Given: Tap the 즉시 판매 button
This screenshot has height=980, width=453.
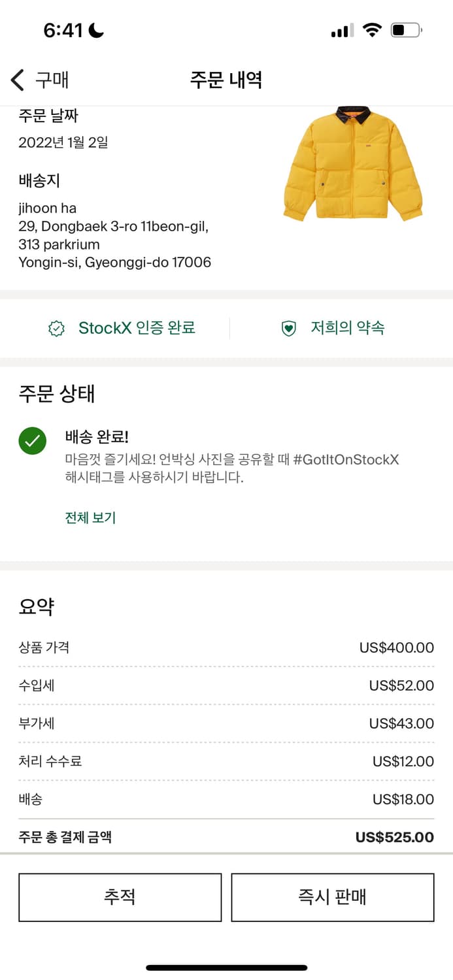Looking at the screenshot, I should [332, 897].
